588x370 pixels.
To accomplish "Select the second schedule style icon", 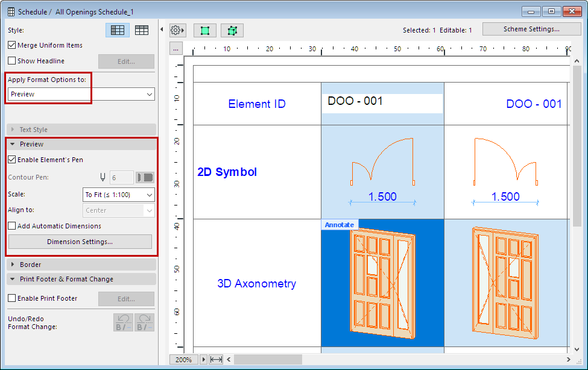I will 142,30.
